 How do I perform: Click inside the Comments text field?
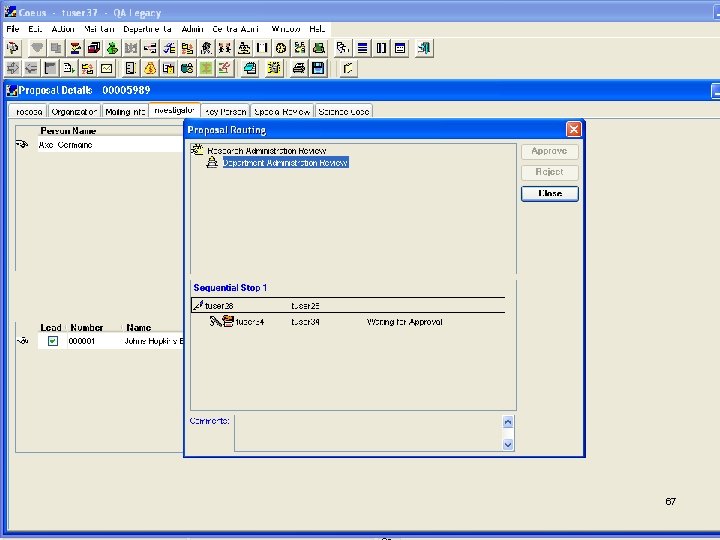[368, 433]
